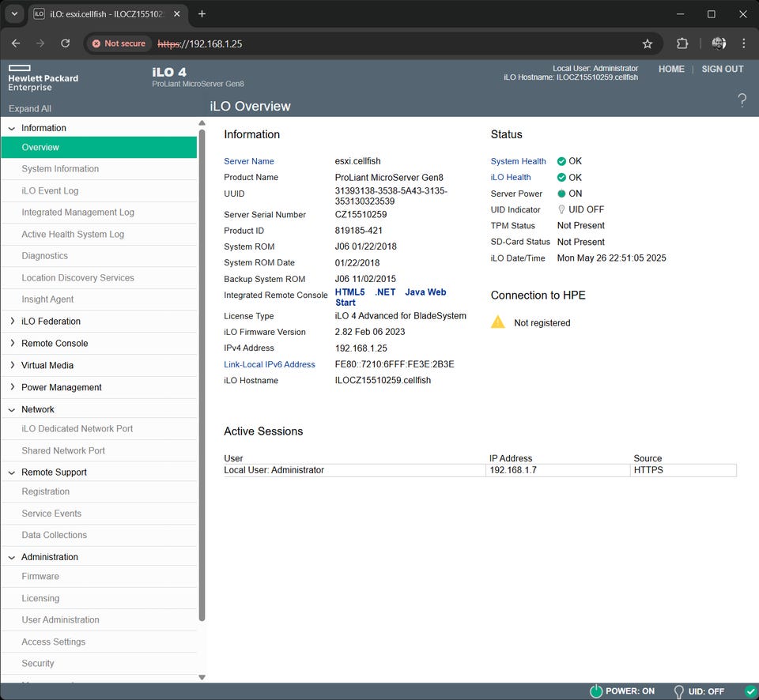
Task: Click the SIGN OUT link
Action: 722,69
